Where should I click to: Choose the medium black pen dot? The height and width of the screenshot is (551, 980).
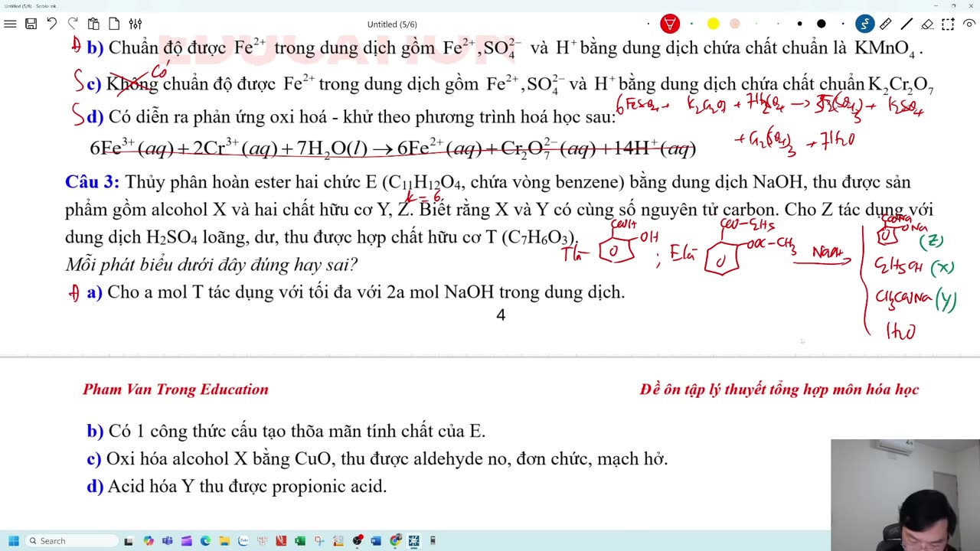(x=799, y=24)
